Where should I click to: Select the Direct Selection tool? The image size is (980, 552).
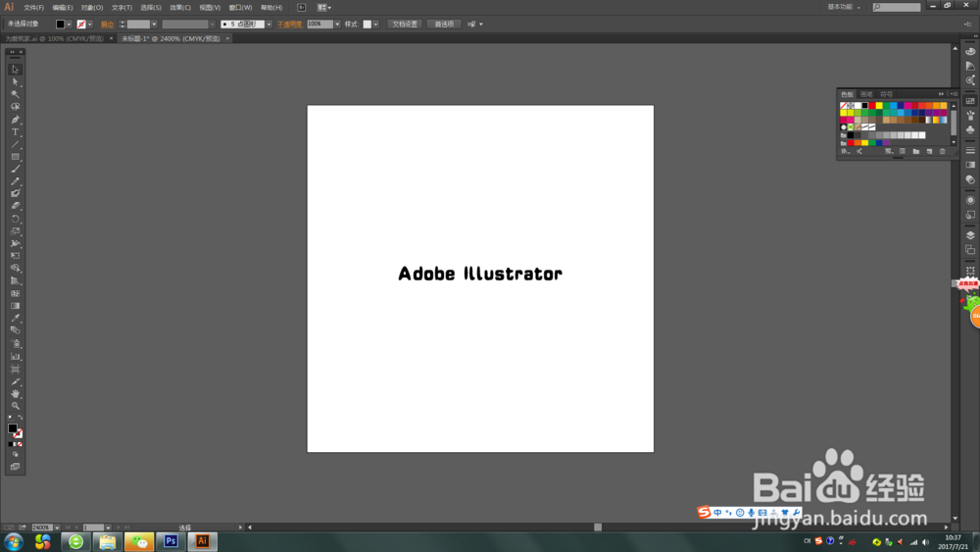pos(15,82)
